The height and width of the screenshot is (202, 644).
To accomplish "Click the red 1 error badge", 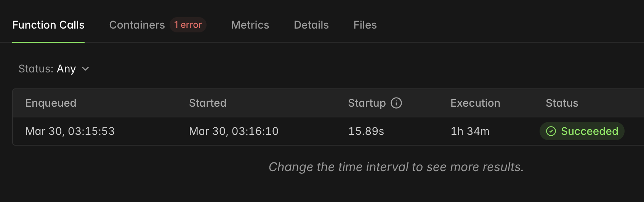I will pos(188,25).
